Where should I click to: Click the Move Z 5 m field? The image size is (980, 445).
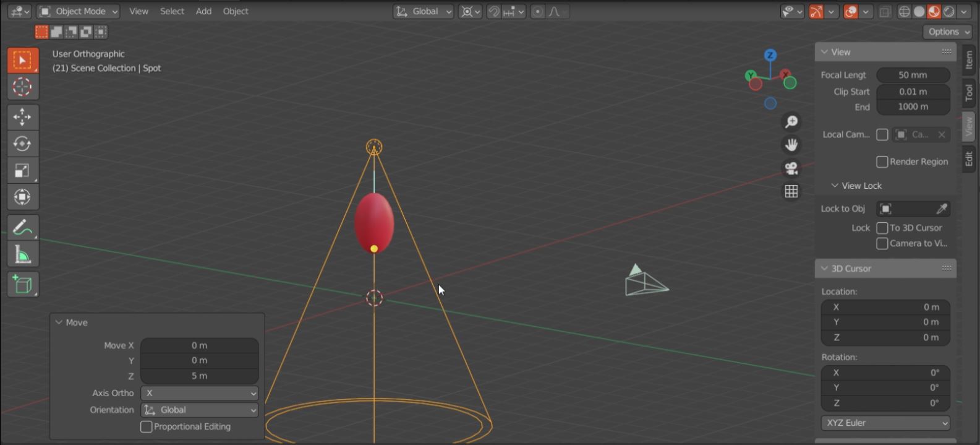(x=199, y=376)
